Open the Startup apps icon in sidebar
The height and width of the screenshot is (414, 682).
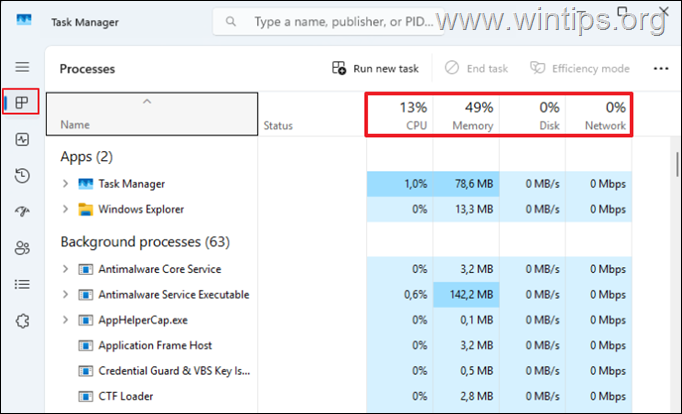tap(22, 211)
